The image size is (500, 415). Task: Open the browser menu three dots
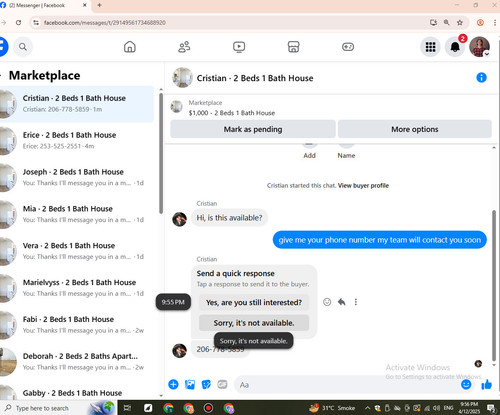click(x=495, y=23)
